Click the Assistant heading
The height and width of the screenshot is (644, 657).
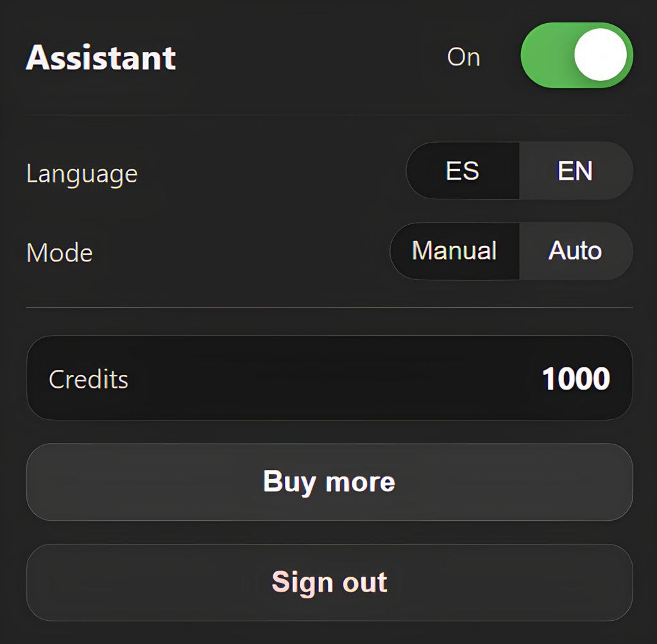point(101,58)
